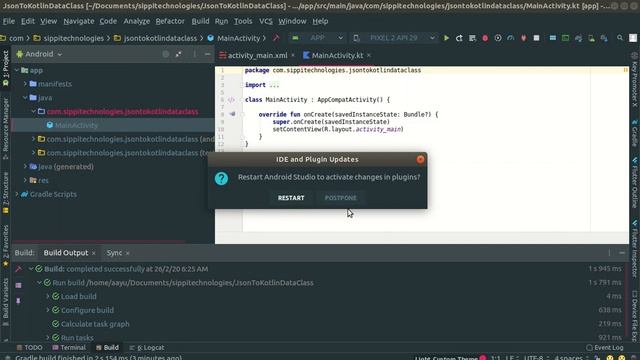
Task: Expand the Load build step
Action: tap(48, 297)
